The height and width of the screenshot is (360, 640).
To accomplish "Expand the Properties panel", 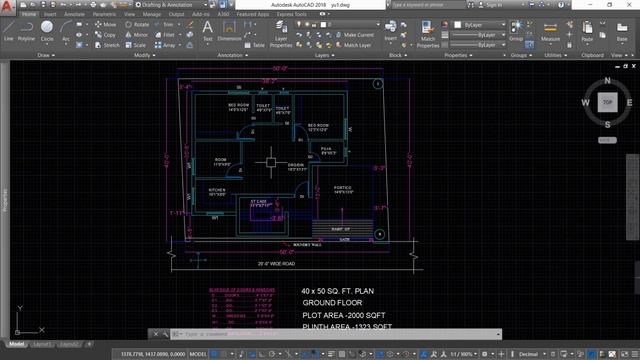I will coord(458,55).
